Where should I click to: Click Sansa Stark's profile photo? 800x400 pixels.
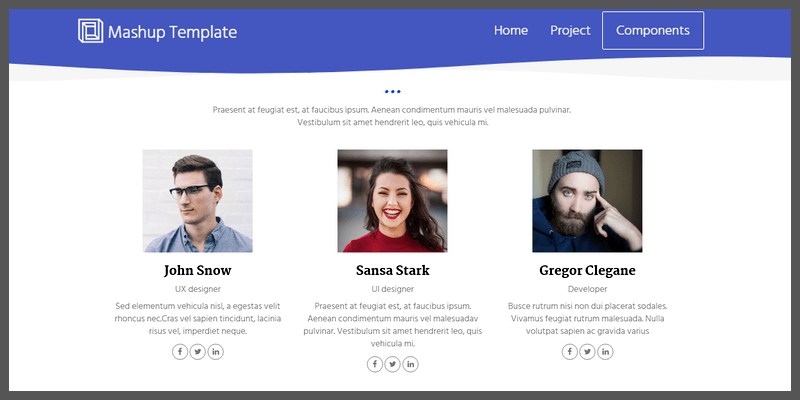pos(392,201)
